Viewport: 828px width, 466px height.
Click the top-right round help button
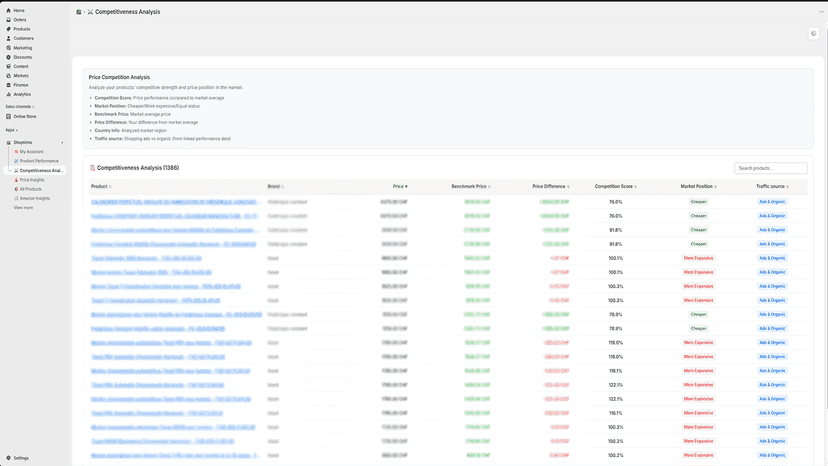(x=813, y=34)
